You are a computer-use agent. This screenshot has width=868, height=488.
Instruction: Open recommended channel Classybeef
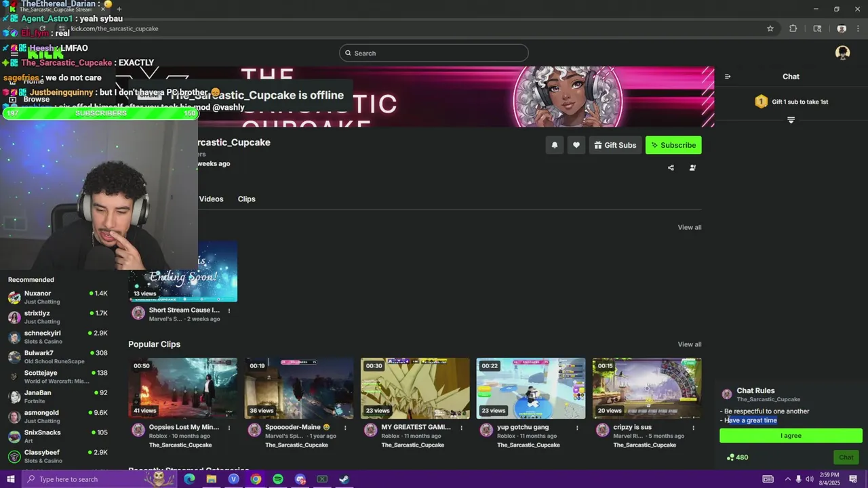point(58,456)
